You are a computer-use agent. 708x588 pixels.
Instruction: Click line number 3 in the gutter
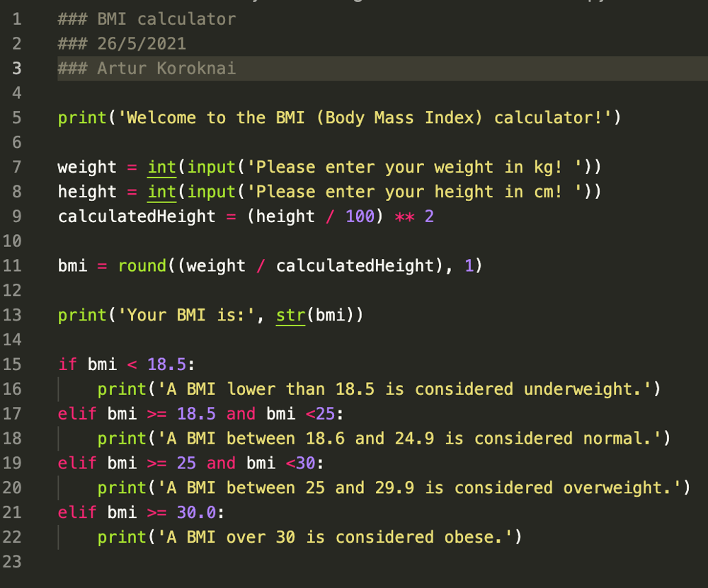(x=17, y=69)
